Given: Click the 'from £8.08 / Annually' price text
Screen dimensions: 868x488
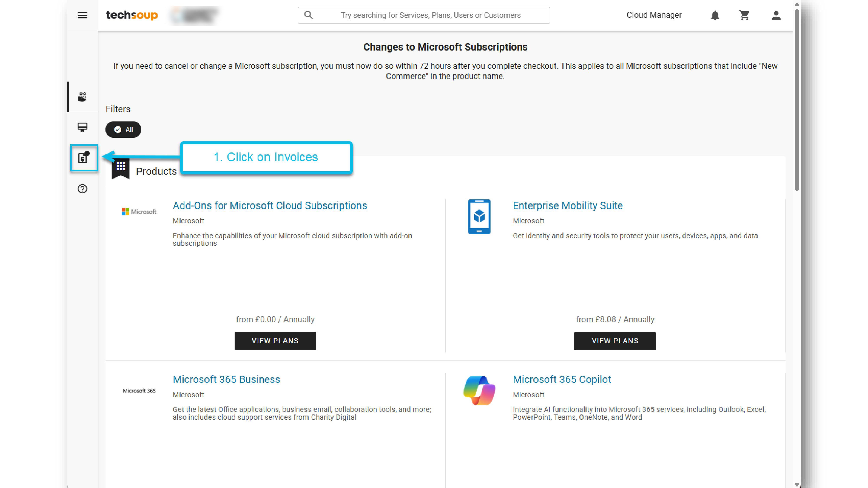Looking at the screenshot, I should (x=615, y=319).
